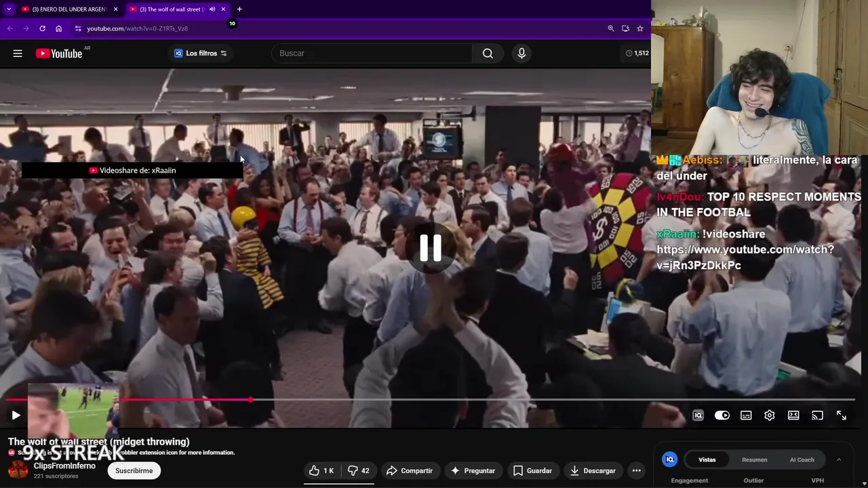Open ClipsFromInferno channel avatar
This screenshot has height=488, width=868.
(x=18, y=470)
